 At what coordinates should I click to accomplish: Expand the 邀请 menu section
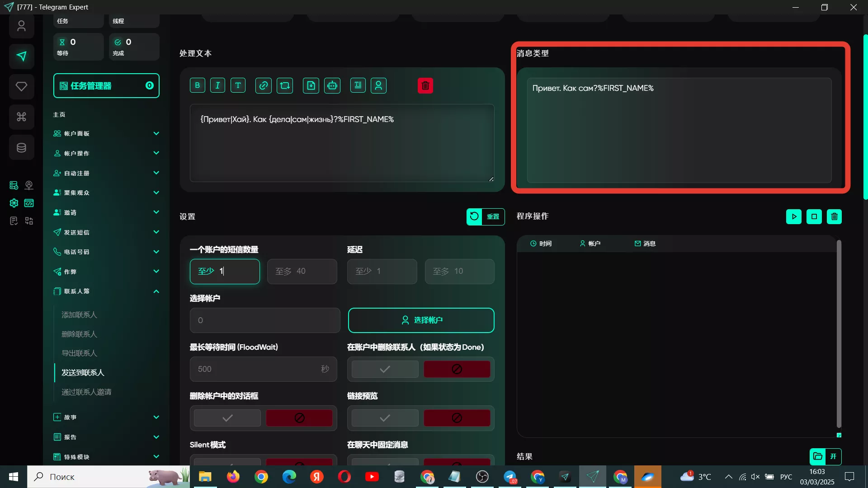(x=106, y=212)
